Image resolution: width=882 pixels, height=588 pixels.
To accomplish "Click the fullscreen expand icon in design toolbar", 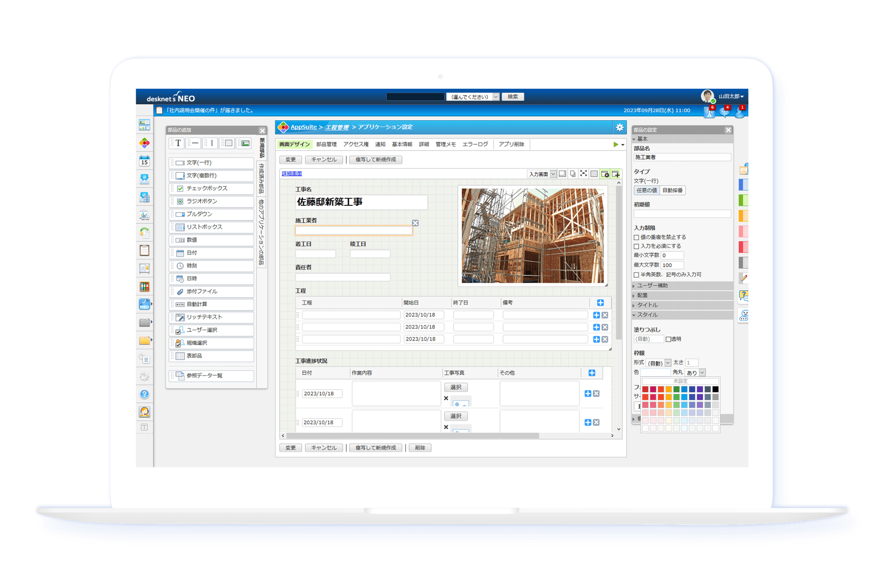I will (x=584, y=173).
